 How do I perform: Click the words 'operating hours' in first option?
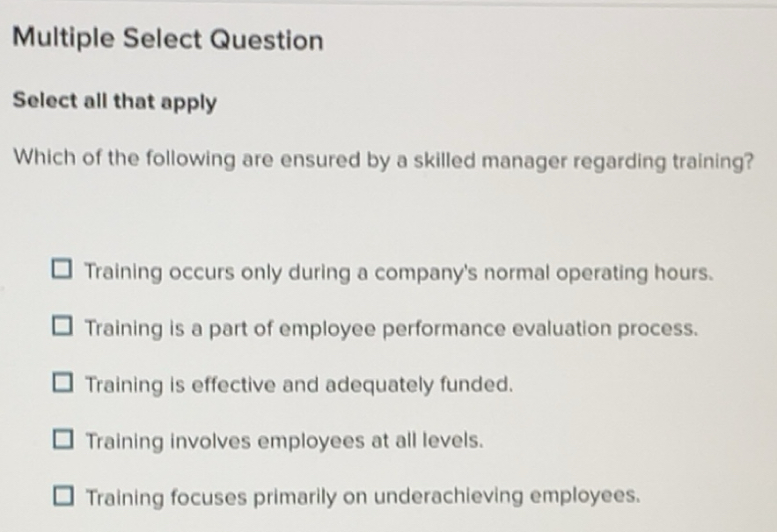tap(634, 273)
